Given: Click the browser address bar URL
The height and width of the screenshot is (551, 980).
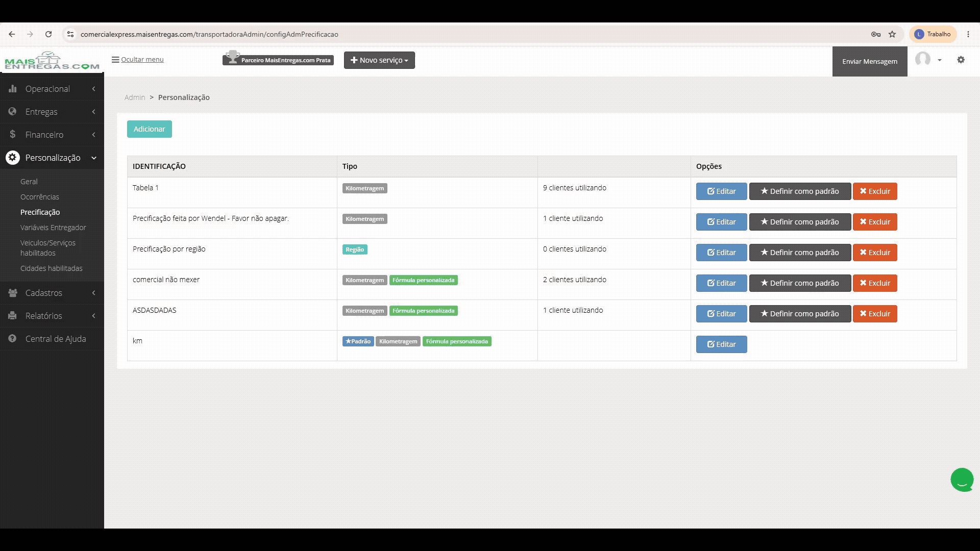Looking at the screenshot, I should (209, 34).
